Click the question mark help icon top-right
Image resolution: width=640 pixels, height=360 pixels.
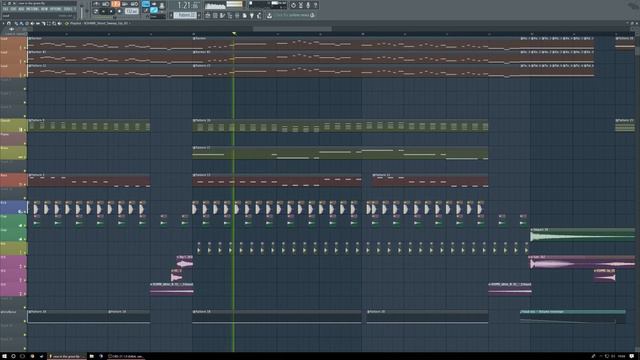[316, 5]
